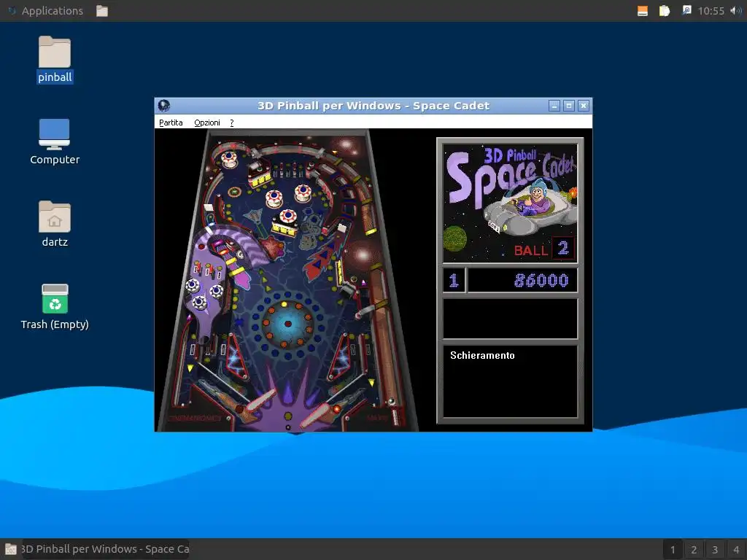
Task: Maximize the 3D Pinball window
Action: point(569,106)
